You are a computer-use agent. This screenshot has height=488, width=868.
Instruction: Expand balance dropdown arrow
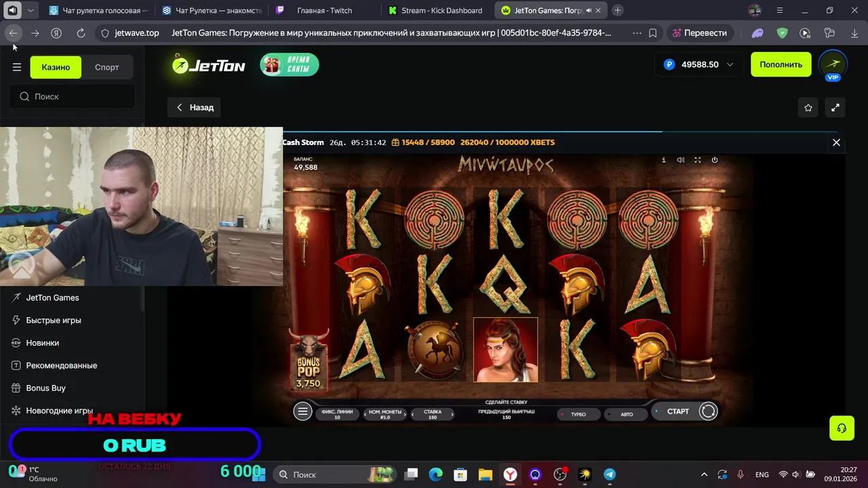pos(730,65)
